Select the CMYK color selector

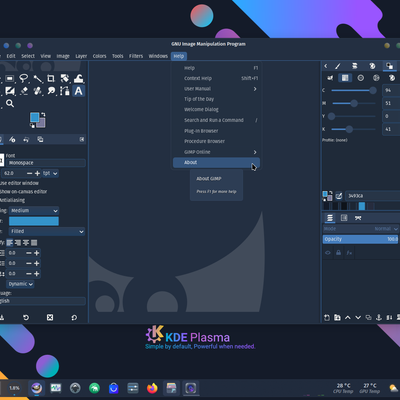click(x=345, y=78)
